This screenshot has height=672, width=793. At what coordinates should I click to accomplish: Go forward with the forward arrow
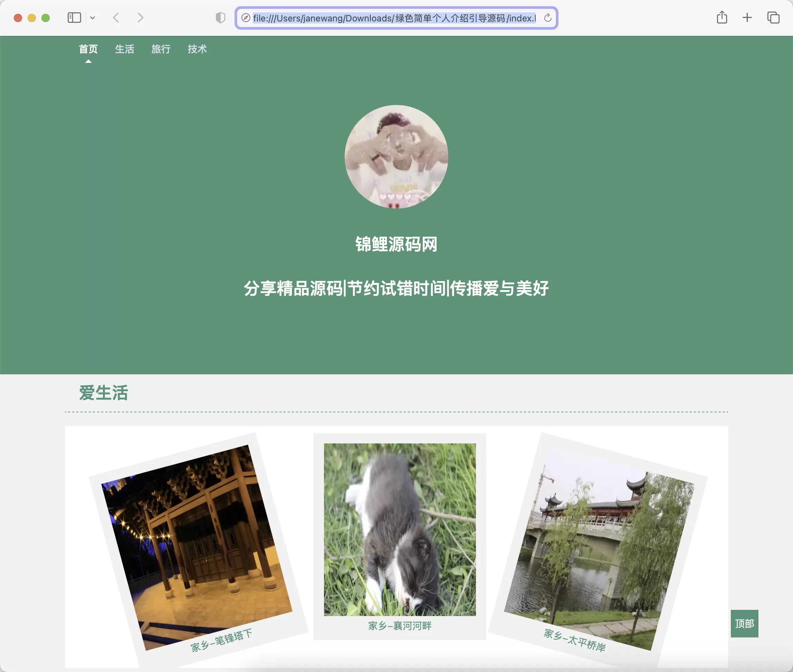140,18
